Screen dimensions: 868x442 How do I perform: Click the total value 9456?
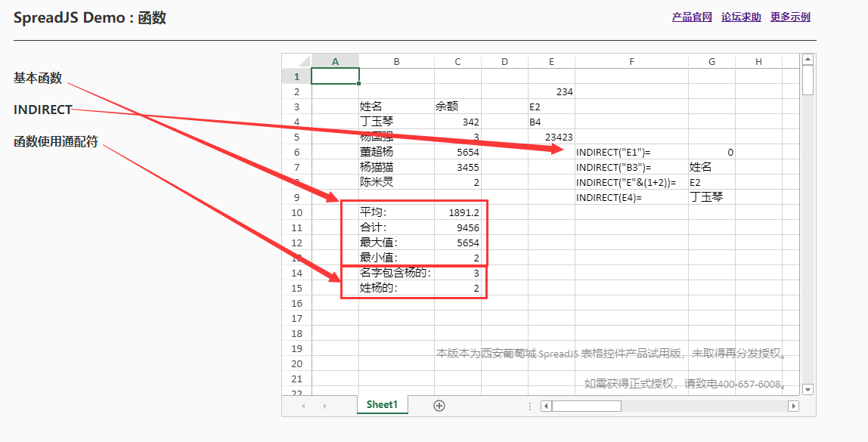pyautogui.click(x=457, y=227)
